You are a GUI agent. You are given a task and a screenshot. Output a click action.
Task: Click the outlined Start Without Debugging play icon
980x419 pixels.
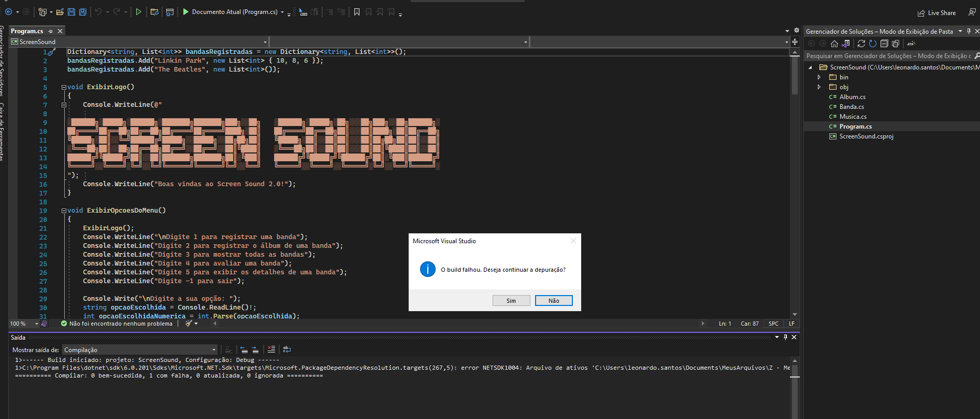[x=138, y=12]
